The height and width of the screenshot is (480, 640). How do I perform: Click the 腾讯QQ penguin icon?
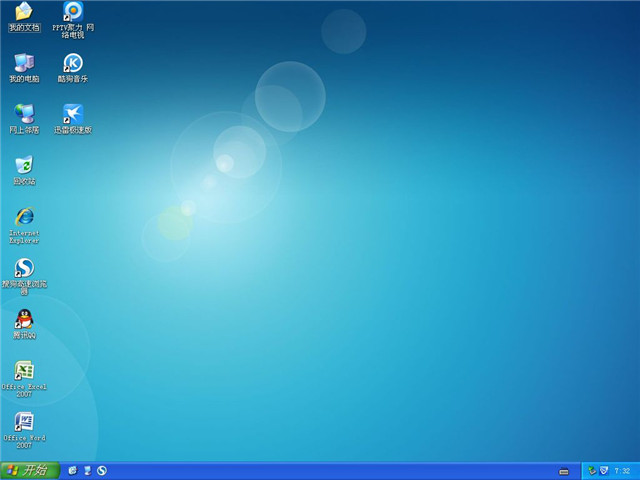pyautogui.click(x=24, y=320)
